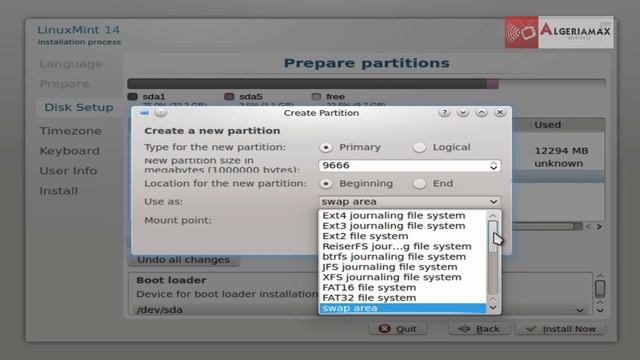This screenshot has width=640, height=360.
Task: Click the dropdown list scrollbar up arrow
Action: [x=493, y=216]
